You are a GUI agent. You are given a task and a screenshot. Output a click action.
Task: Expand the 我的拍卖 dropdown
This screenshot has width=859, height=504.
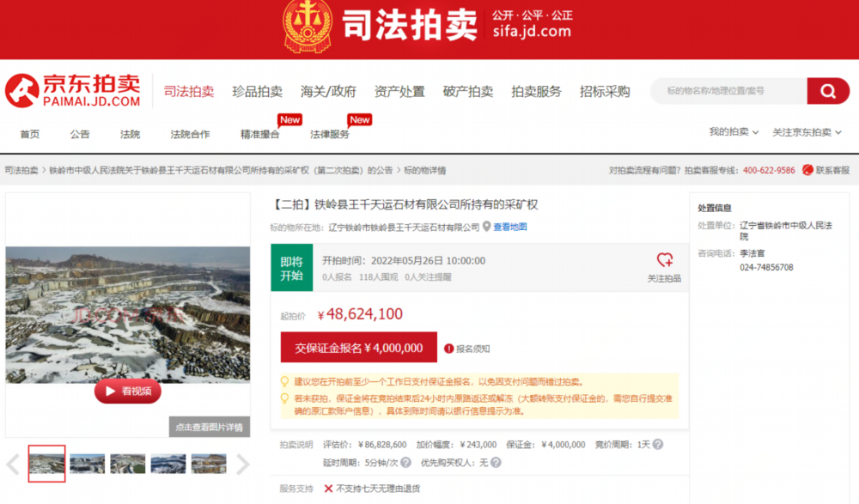(x=734, y=132)
